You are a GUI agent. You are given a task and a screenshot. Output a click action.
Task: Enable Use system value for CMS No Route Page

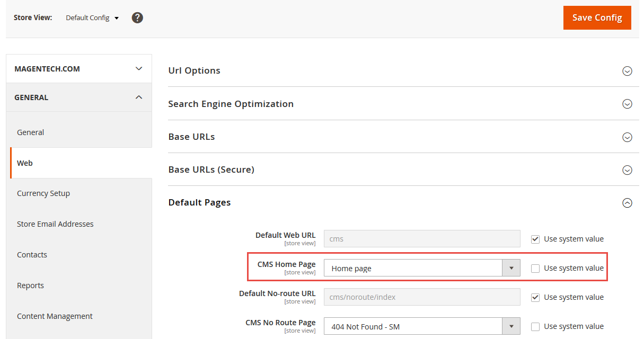pyautogui.click(x=535, y=327)
